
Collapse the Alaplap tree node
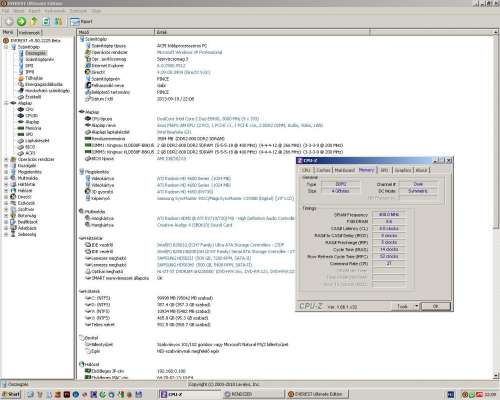[x=6, y=103]
